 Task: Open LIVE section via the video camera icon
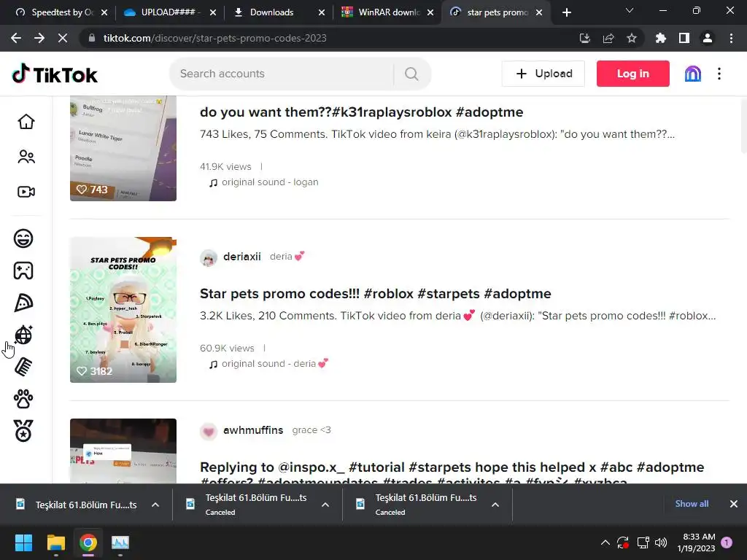coord(26,192)
